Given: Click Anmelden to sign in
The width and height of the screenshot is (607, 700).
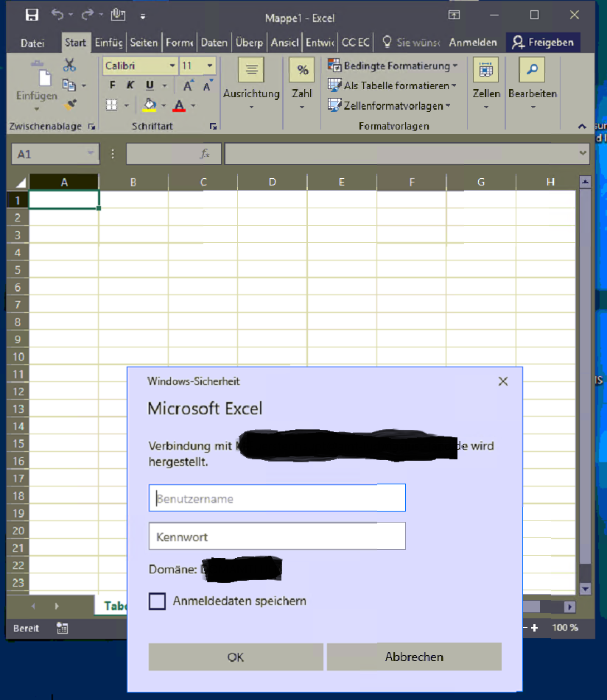Looking at the screenshot, I should pyautogui.click(x=473, y=43).
